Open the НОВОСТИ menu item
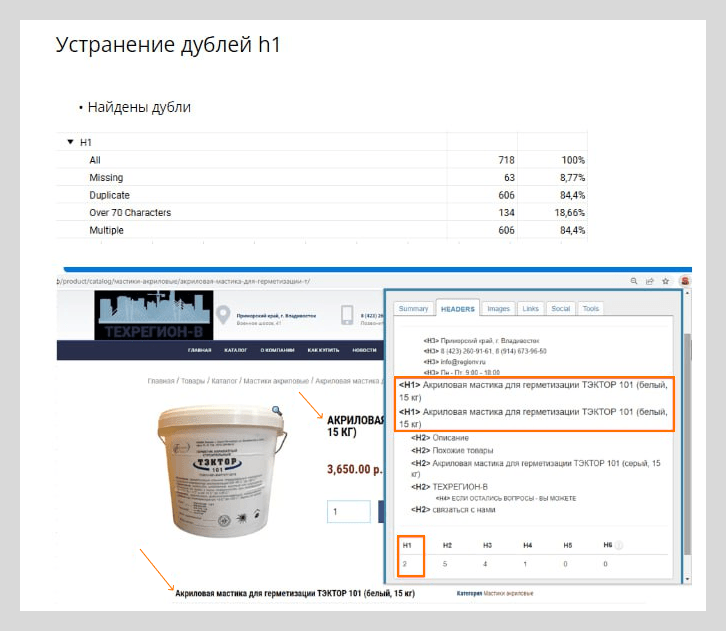726x631 pixels. point(364,350)
